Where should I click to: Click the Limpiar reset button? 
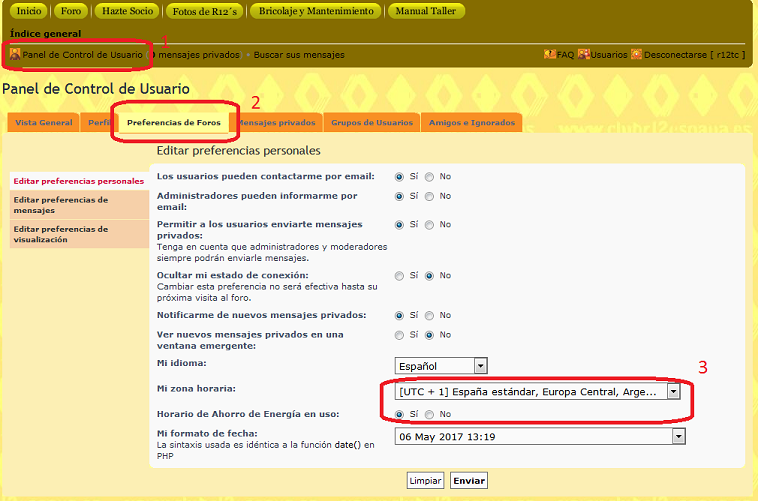(425, 481)
